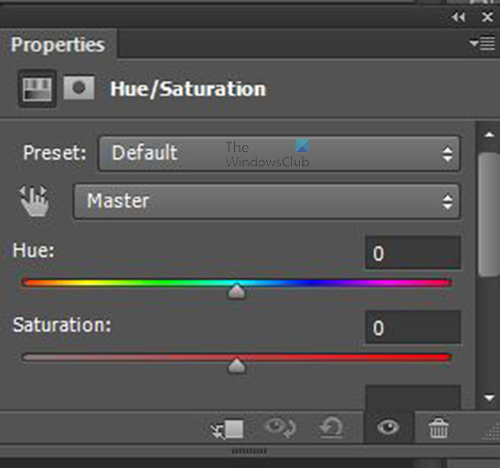This screenshot has height=468, width=500.
Task: Click the rainbow Hue color track
Action: [237, 283]
